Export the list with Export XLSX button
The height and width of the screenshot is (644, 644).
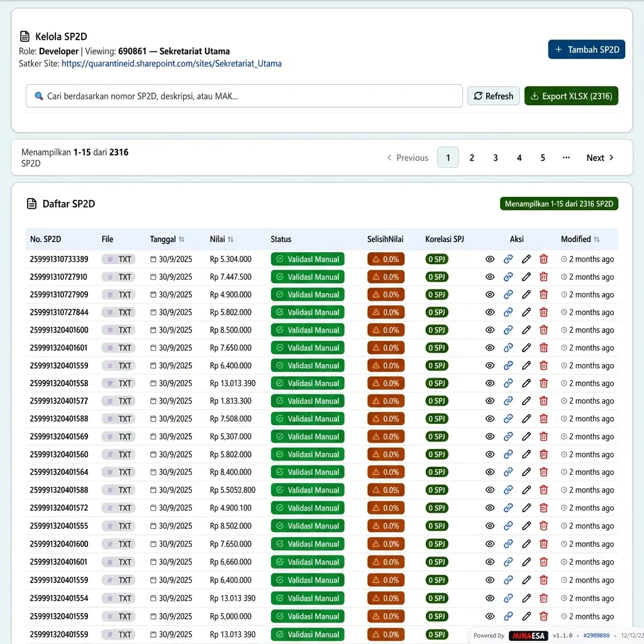point(571,96)
